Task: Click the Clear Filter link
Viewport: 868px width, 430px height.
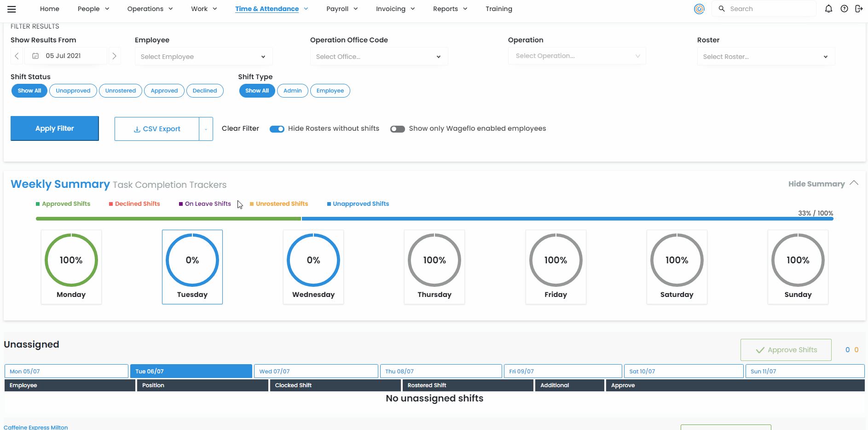Action: pyautogui.click(x=240, y=128)
